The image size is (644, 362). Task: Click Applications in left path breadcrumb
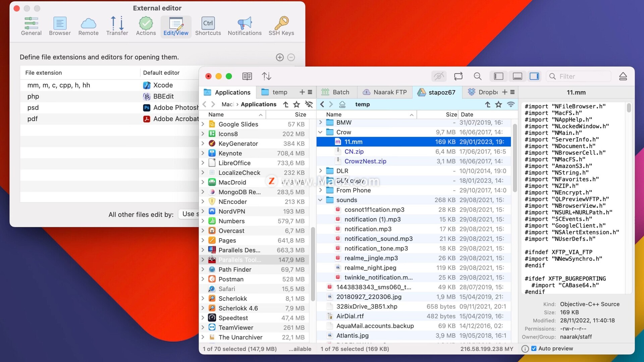pos(258,105)
